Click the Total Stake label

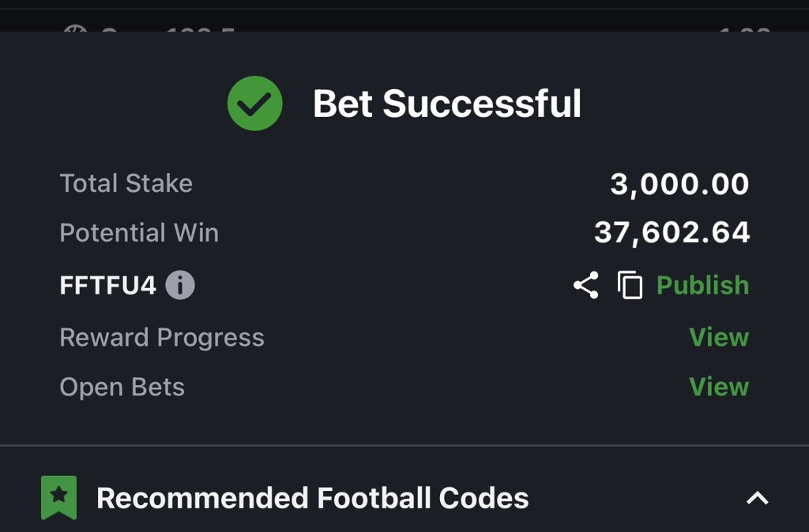[x=126, y=183]
